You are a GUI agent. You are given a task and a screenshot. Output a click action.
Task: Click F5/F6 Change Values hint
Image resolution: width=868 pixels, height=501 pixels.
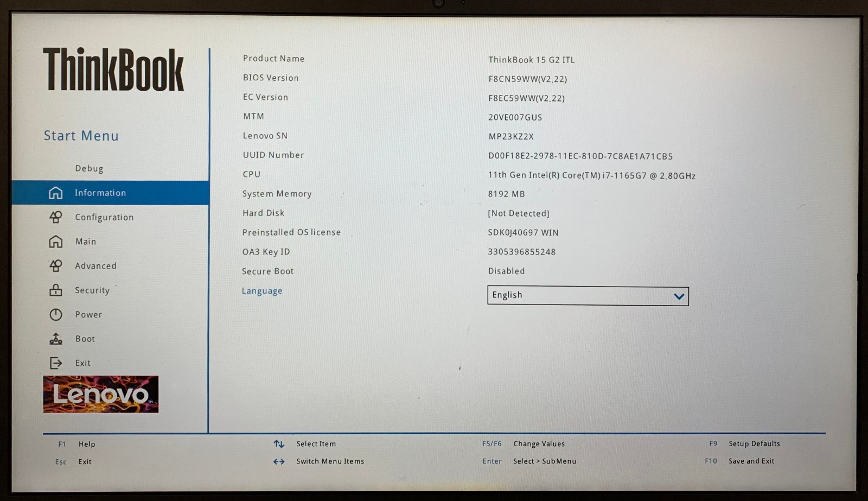click(x=524, y=443)
